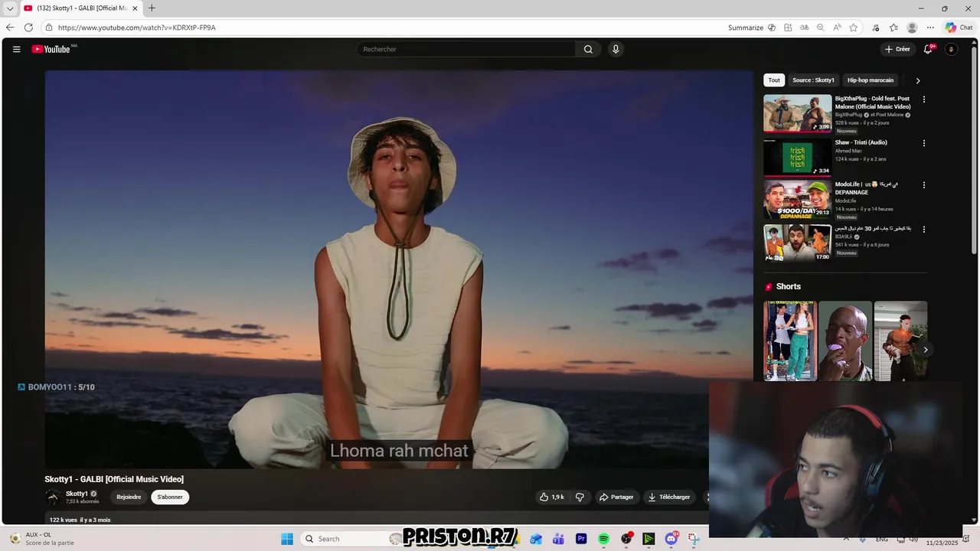Open the Skotty1 channel name link
Image resolution: width=980 pixels, height=551 pixels.
click(x=77, y=494)
